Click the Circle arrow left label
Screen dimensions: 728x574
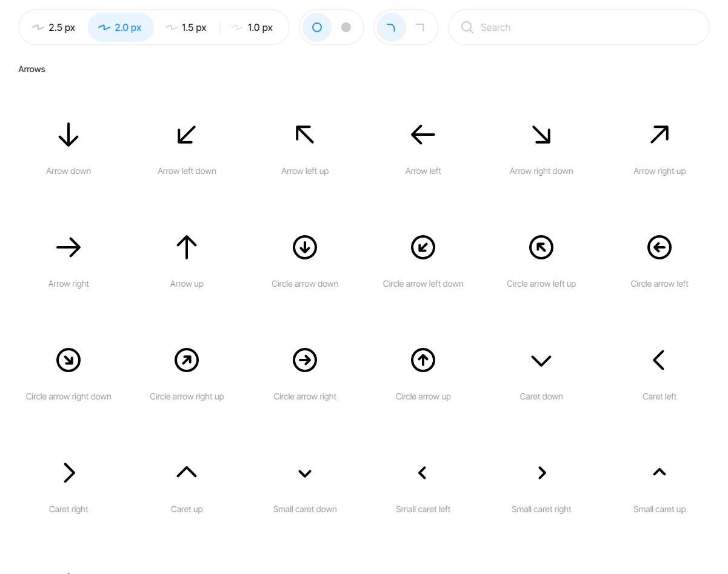pos(660,284)
